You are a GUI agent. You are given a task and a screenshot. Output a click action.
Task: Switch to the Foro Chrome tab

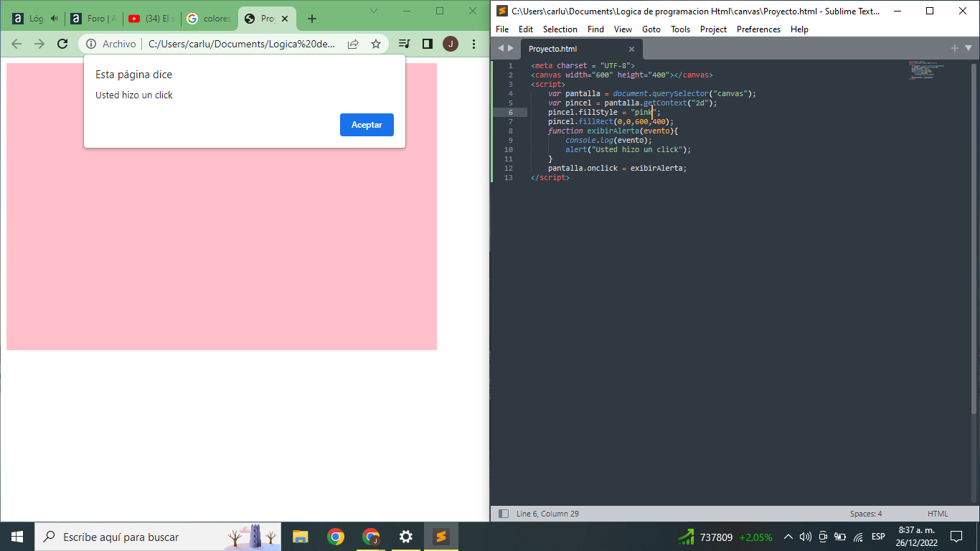[93, 19]
